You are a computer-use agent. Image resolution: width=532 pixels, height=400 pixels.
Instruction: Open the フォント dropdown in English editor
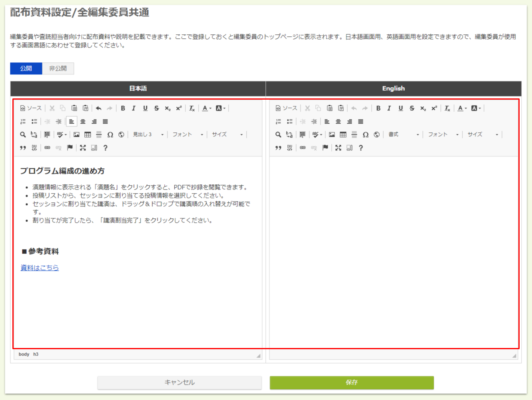click(x=438, y=134)
